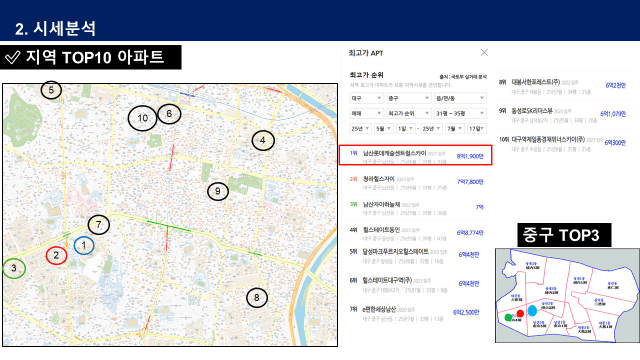Expand the 중구 district dropdown

point(409,98)
